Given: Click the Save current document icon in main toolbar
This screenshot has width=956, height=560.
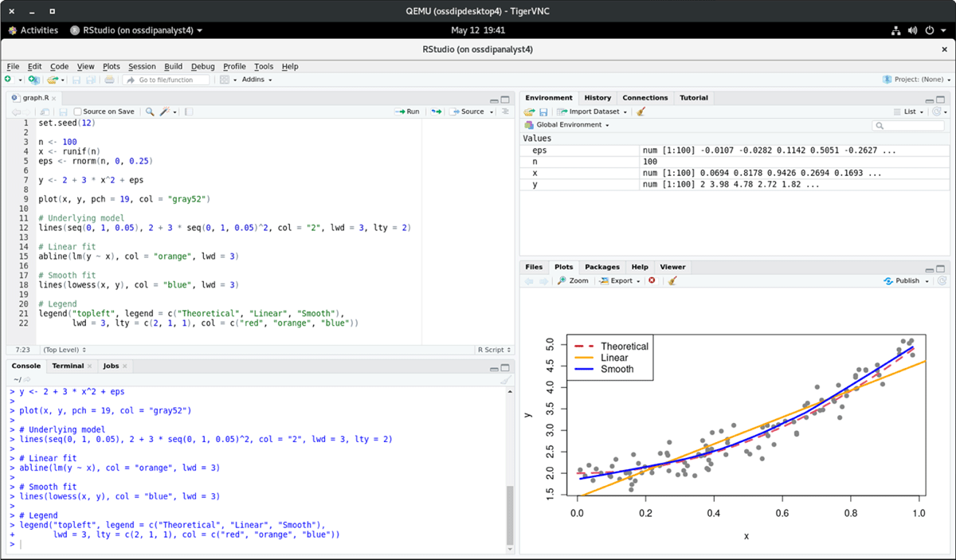Looking at the screenshot, I should 76,80.
